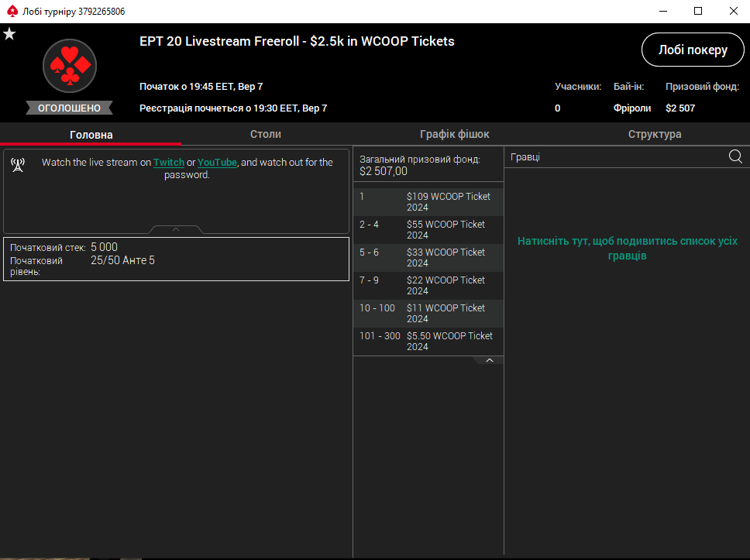The image size is (750, 560).
Task: Mark tournament as favorite with star icon
Action: (x=9, y=34)
